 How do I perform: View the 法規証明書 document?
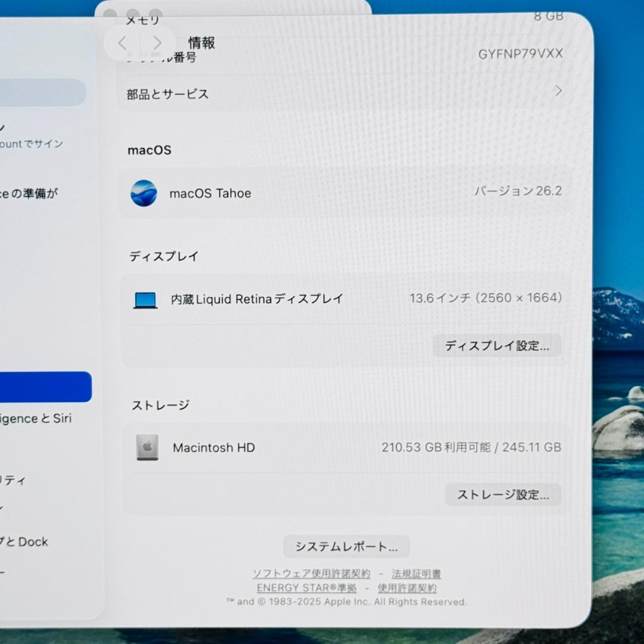[x=417, y=574]
